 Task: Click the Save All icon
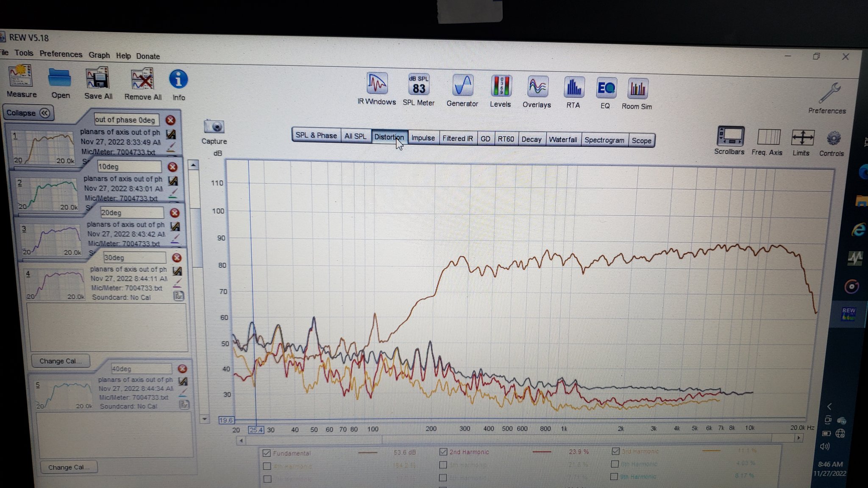coord(98,83)
